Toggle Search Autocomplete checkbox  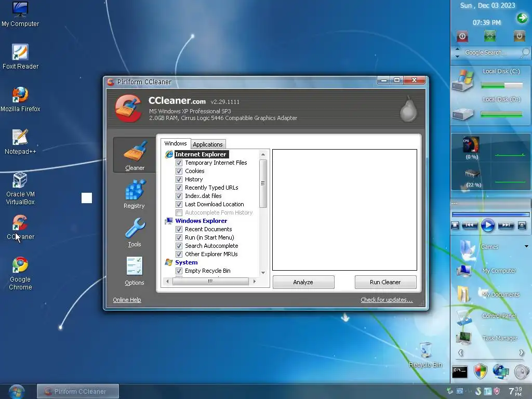[179, 246]
